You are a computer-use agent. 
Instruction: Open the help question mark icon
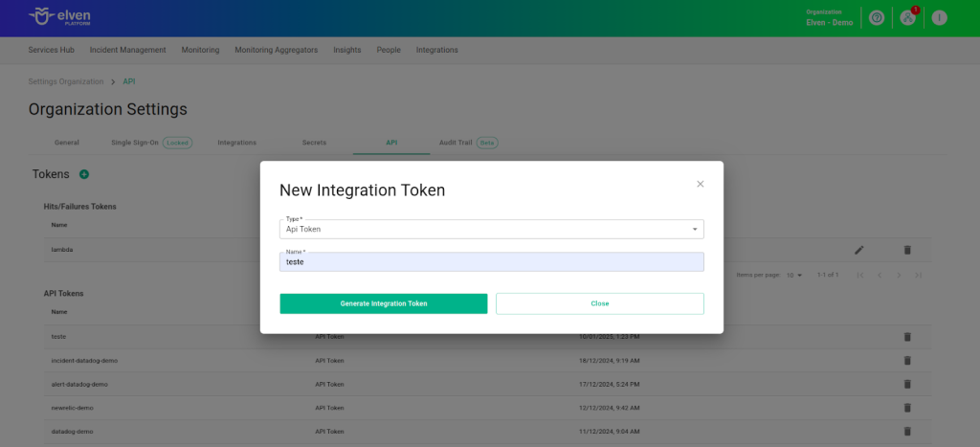(x=876, y=18)
